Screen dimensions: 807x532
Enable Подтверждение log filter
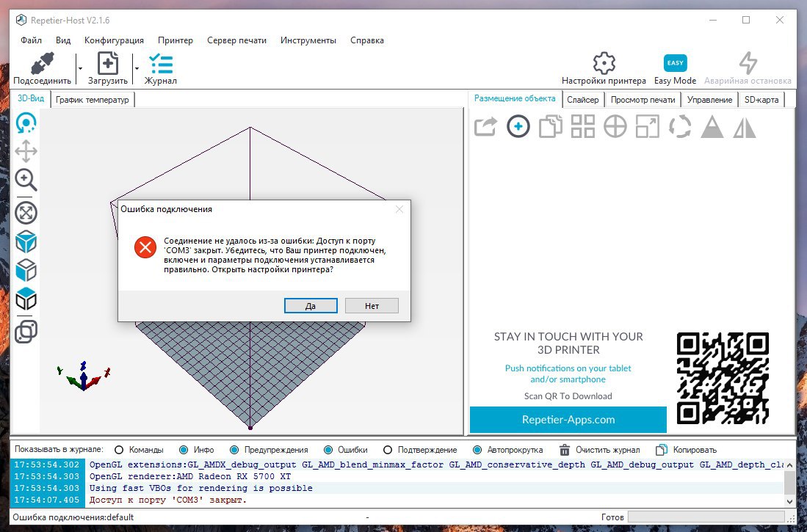click(420, 450)
